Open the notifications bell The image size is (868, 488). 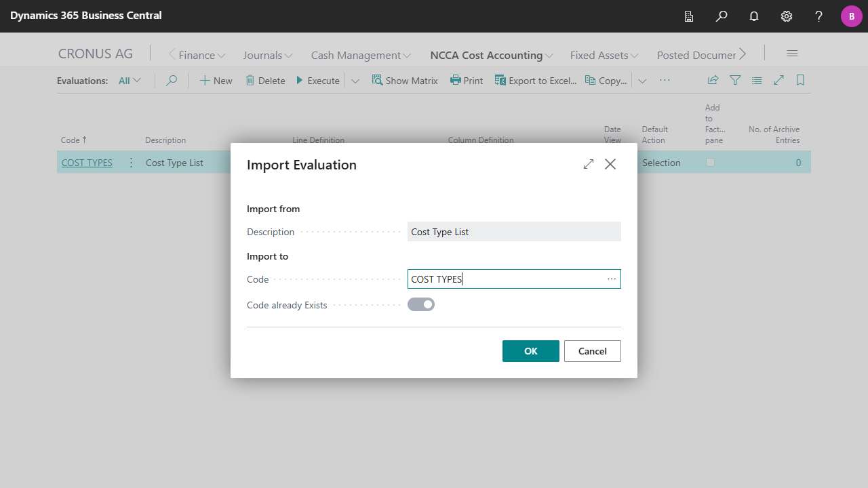click(754, 16)
